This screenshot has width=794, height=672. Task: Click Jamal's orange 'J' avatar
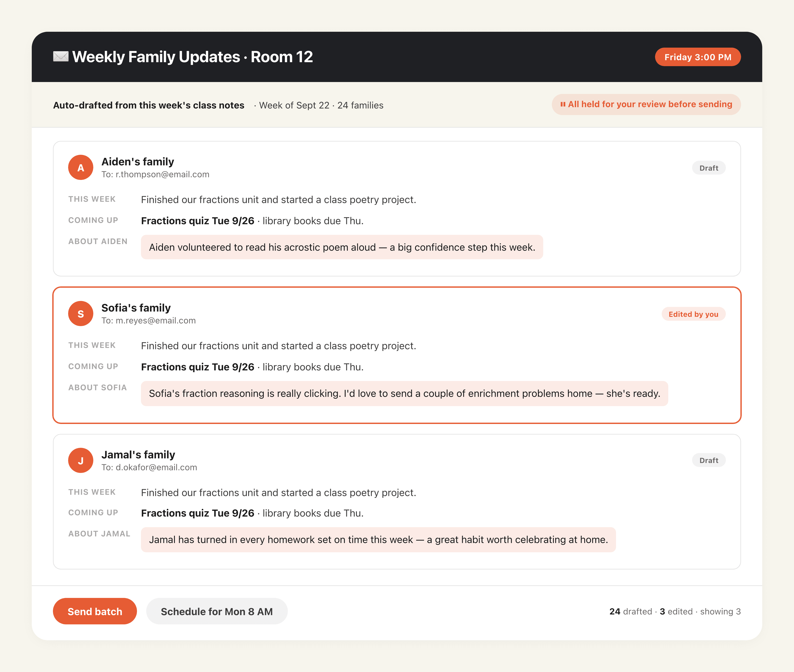click(x=81, y=460)
